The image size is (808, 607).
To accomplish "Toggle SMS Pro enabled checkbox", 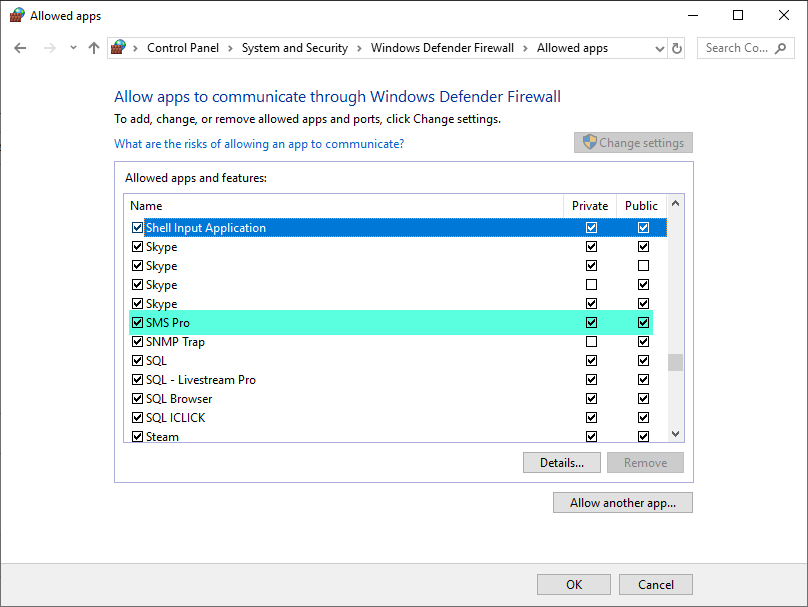I will pyautogui.click(x=137, y=323).
